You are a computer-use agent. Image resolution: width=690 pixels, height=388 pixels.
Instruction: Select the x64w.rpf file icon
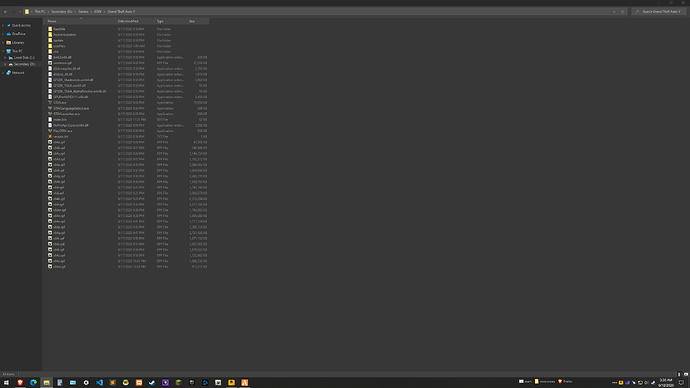[x=50, y=267]
